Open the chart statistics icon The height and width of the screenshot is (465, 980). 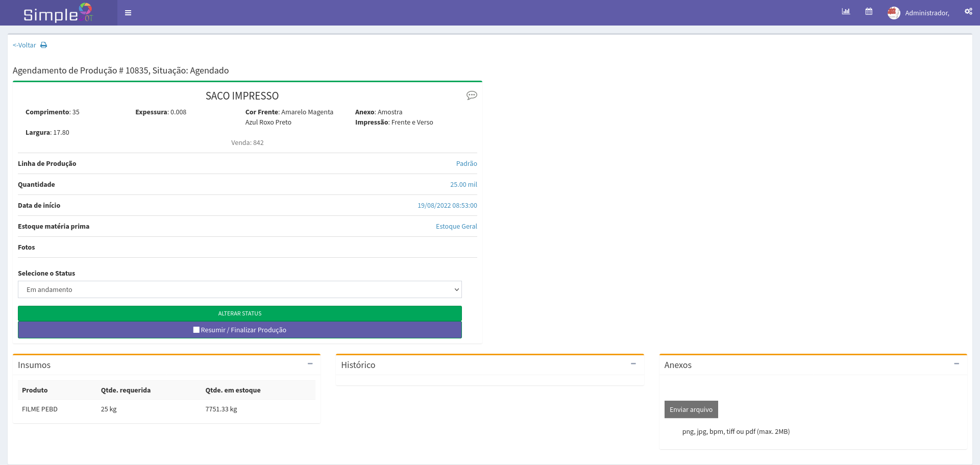point(846,12)
